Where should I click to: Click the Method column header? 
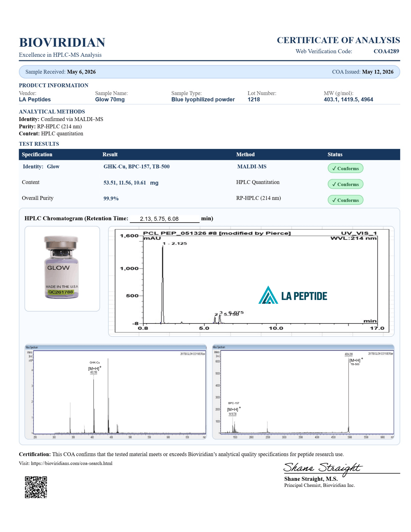point(245,154)
